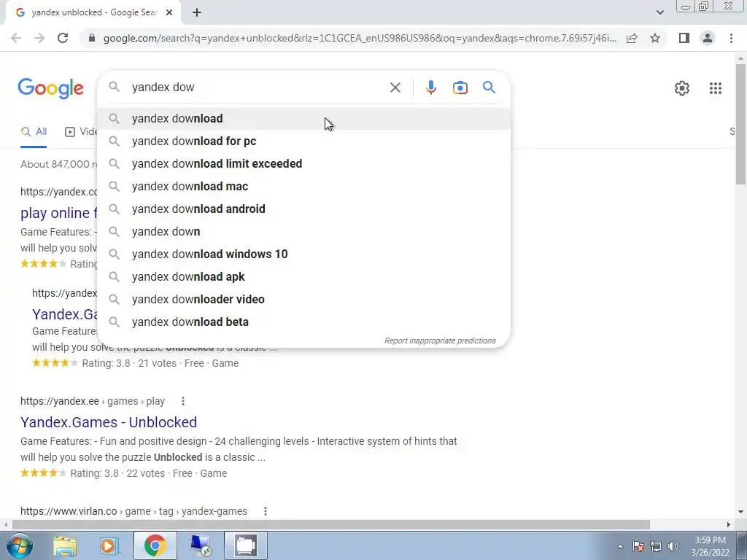The height and width of the screenshot is (560, 747).
Task: Reload the page with the refresh icon
Action: [63, 38]
